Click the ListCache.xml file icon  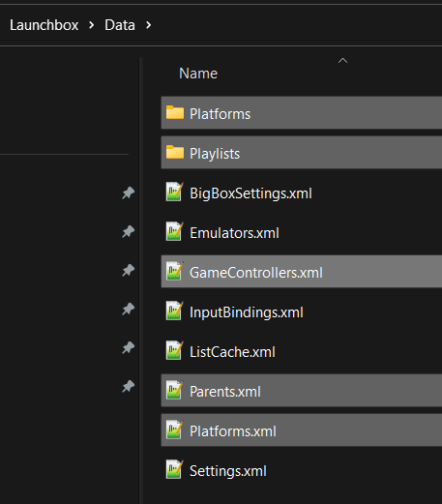175,350
